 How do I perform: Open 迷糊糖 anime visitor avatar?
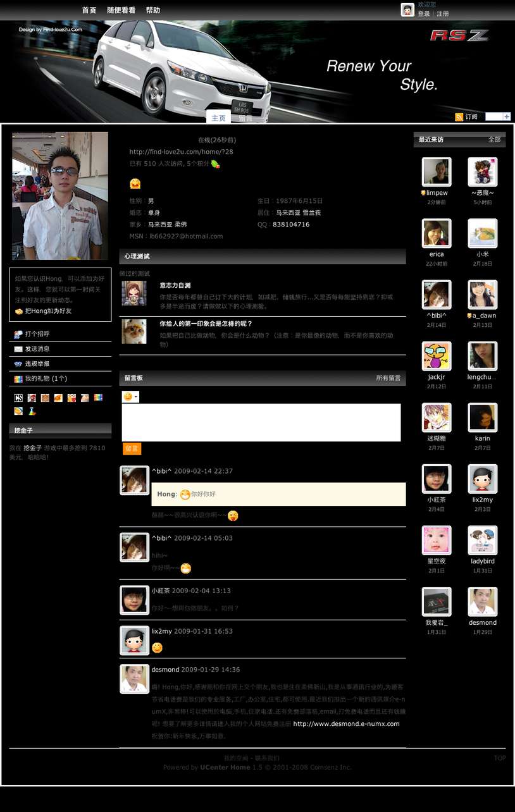point(437,417)
